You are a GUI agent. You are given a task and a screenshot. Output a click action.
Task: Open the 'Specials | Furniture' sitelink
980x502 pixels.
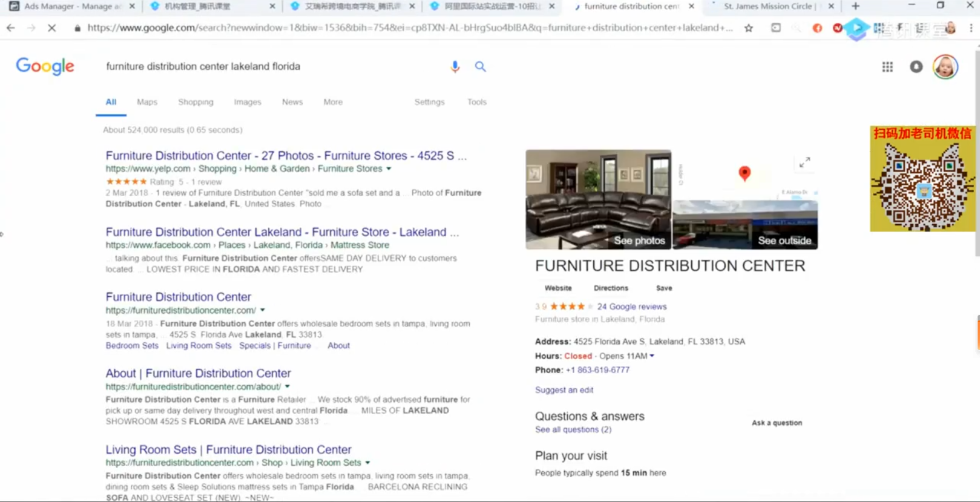275,346
